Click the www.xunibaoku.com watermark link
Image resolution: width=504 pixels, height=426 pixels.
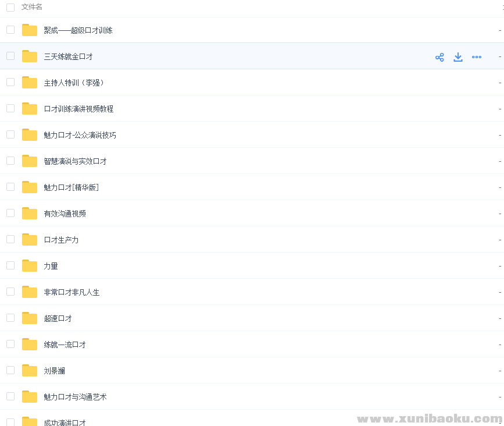(430, 418)
